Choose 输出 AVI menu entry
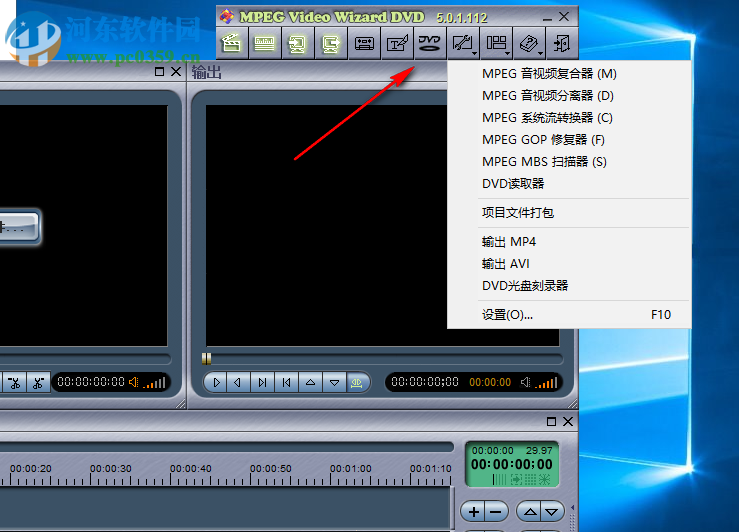The height and width of the screenshot is (532, 739). click(x=569, y=263)
